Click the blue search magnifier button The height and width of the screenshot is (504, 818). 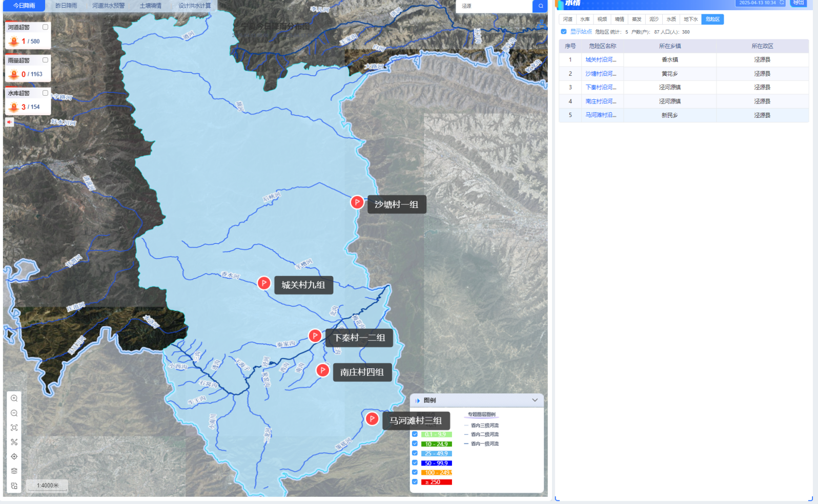tap(540, 6)
